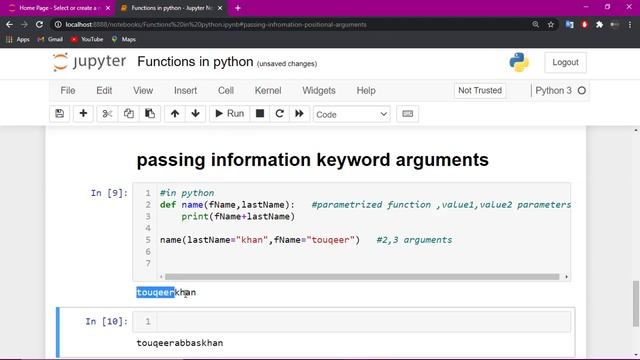
Task: Click the Python 3 kernel indicator circle
Action: [582, 91]
